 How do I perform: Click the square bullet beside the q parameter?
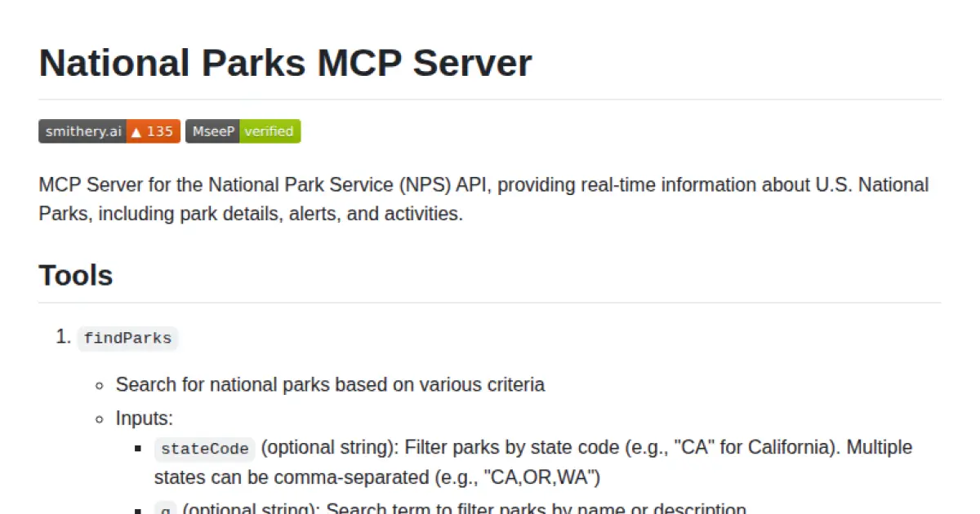pyautogui.click(x=137, y=508)
